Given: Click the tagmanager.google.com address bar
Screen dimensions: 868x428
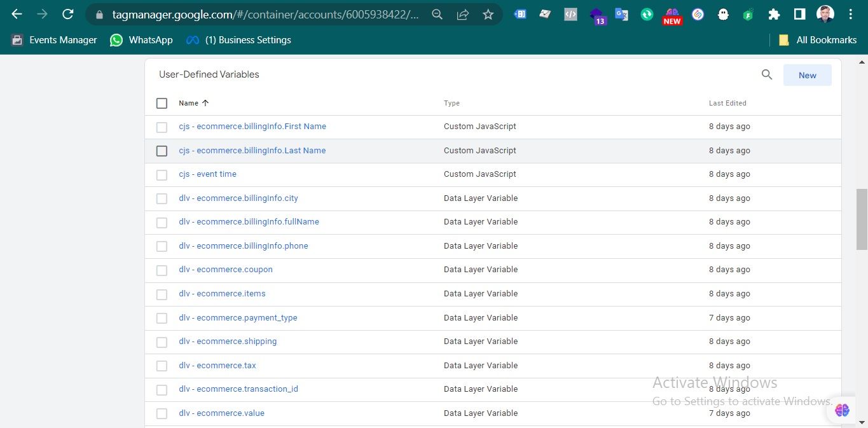Looking at the screenshot, I should 266,14.
